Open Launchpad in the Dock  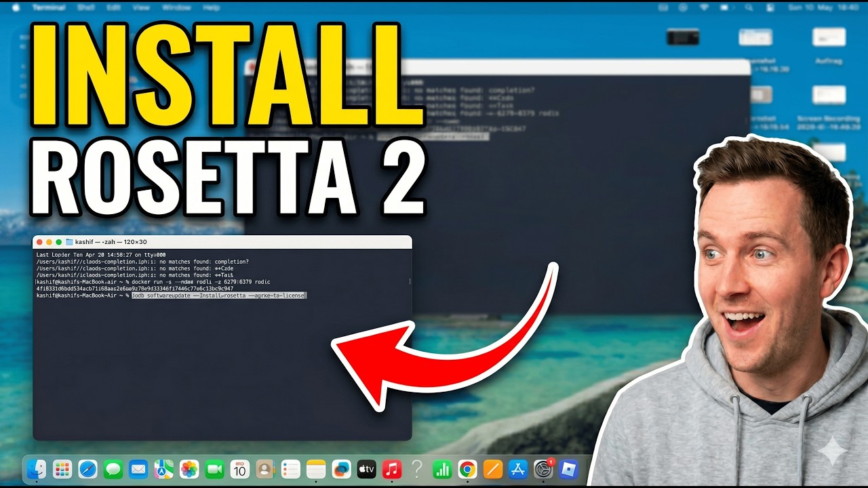(x=62, y=468)
